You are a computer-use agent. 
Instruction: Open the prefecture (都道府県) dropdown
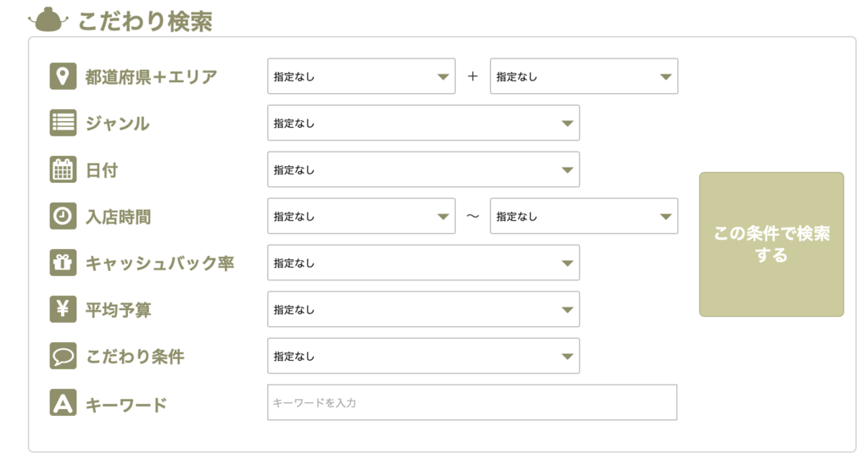[x=361, y=76]
